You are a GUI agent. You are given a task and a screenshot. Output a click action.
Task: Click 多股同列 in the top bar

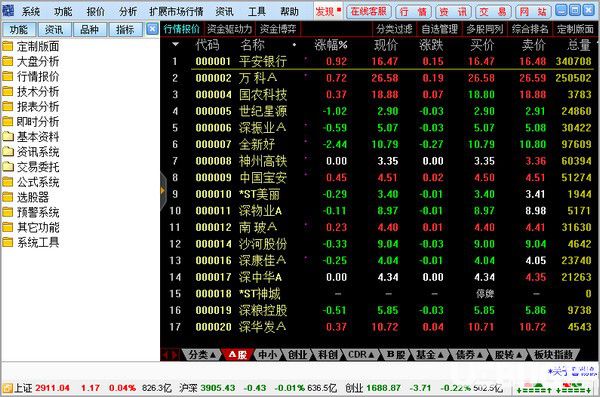[484, 29]
